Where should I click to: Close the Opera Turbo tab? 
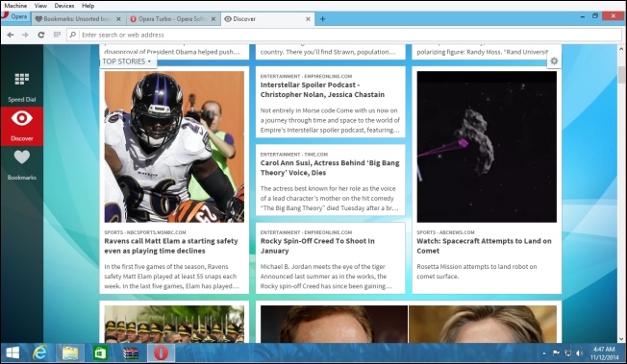[213, 19]
